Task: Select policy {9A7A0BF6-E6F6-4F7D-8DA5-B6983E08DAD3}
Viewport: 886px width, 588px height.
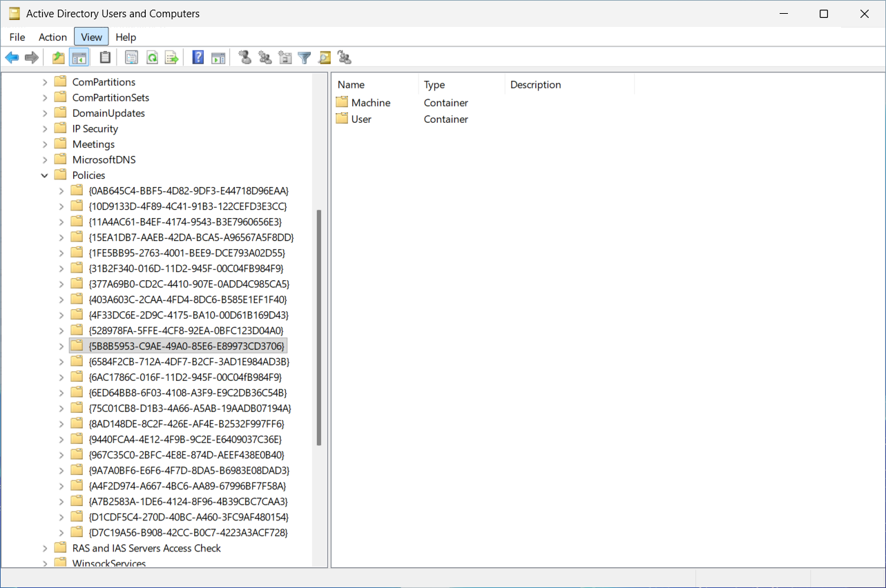Action: coord(189,470)
